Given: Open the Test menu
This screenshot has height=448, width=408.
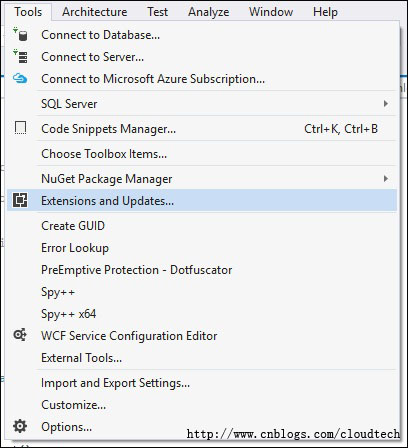Looking at the screenshot, I should pos(158,12).
